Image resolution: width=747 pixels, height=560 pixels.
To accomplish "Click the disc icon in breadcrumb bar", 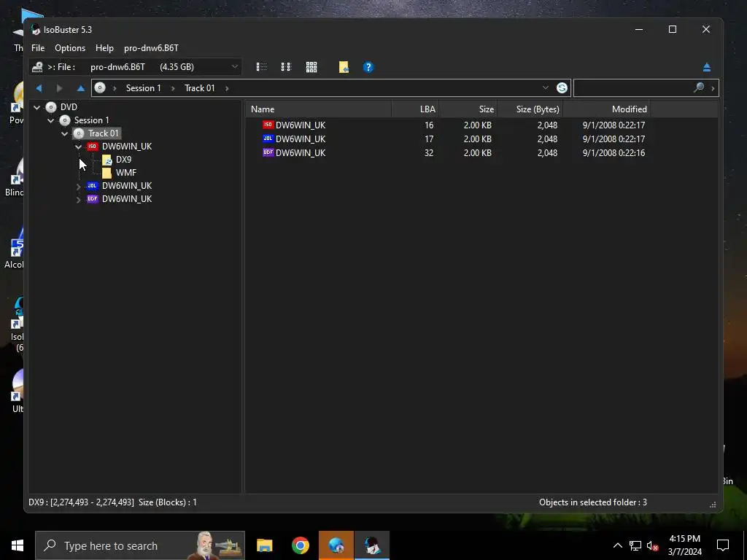I will click(99, 87).
